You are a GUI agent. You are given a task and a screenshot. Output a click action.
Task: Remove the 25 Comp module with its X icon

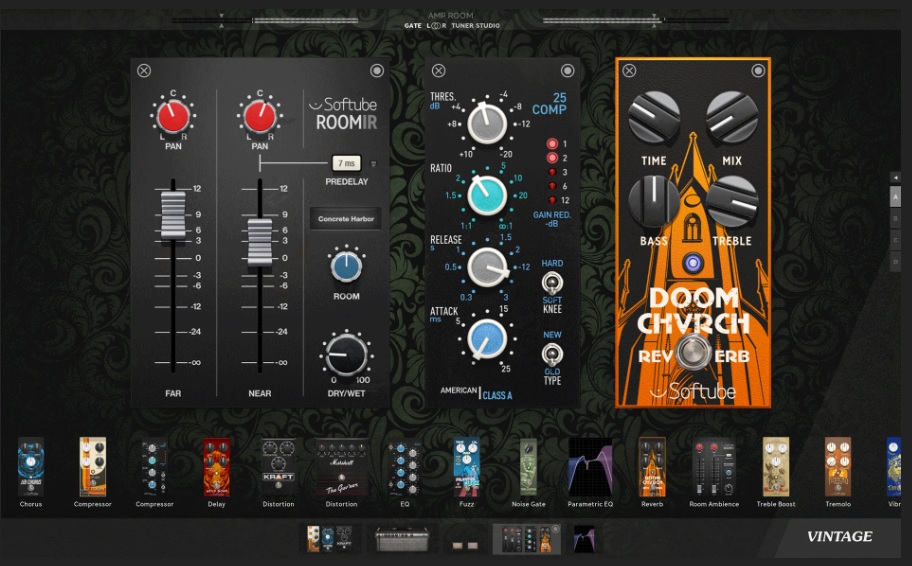439,71
